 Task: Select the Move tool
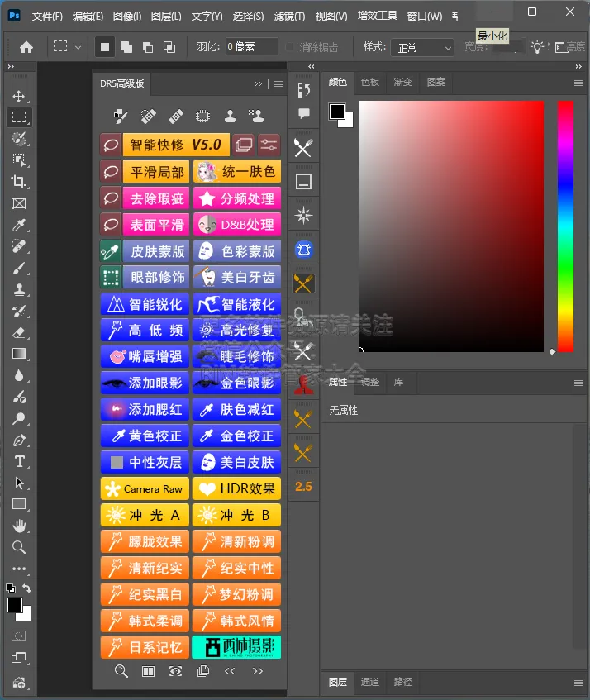pos(19,97)
